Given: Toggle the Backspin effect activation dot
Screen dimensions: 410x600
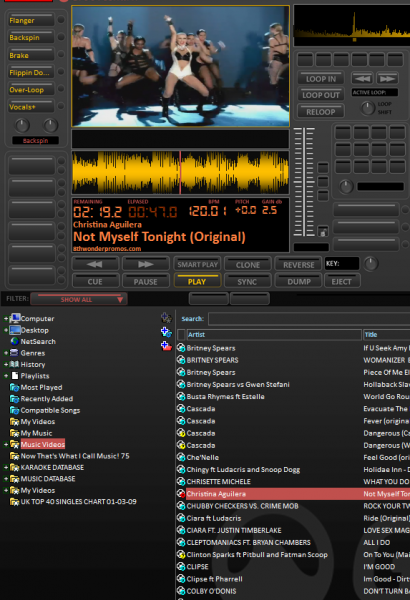Looking at the screenshot, I should (60, 37).
